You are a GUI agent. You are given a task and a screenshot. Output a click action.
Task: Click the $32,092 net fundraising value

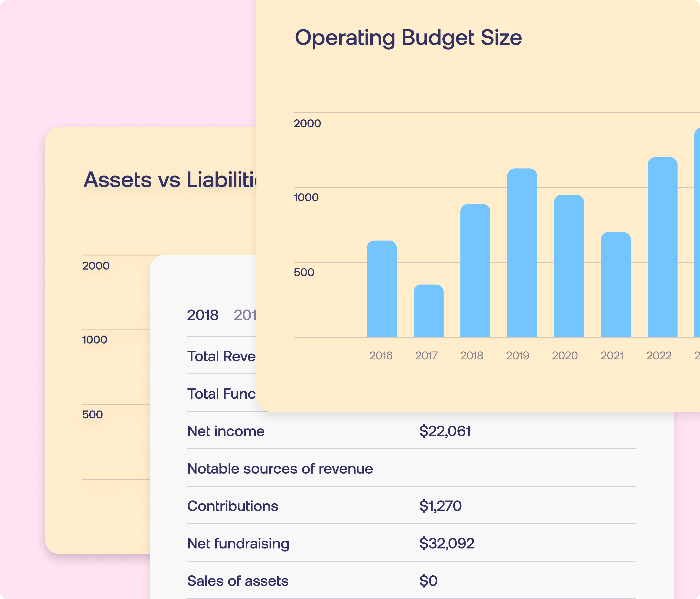tap(447, 544)
